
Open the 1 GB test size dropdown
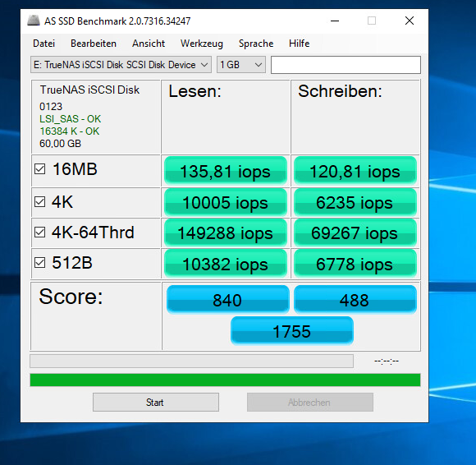click(241, 65)
